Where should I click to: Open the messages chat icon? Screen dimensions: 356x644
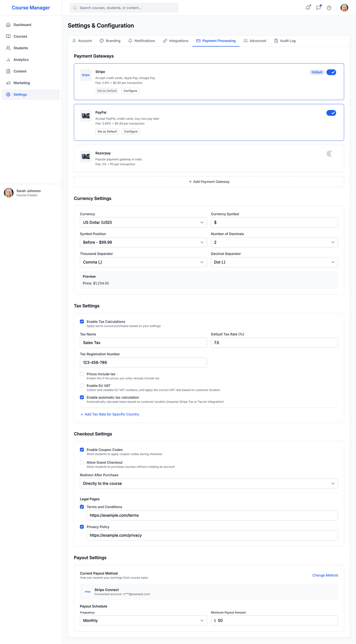point(318,8)
